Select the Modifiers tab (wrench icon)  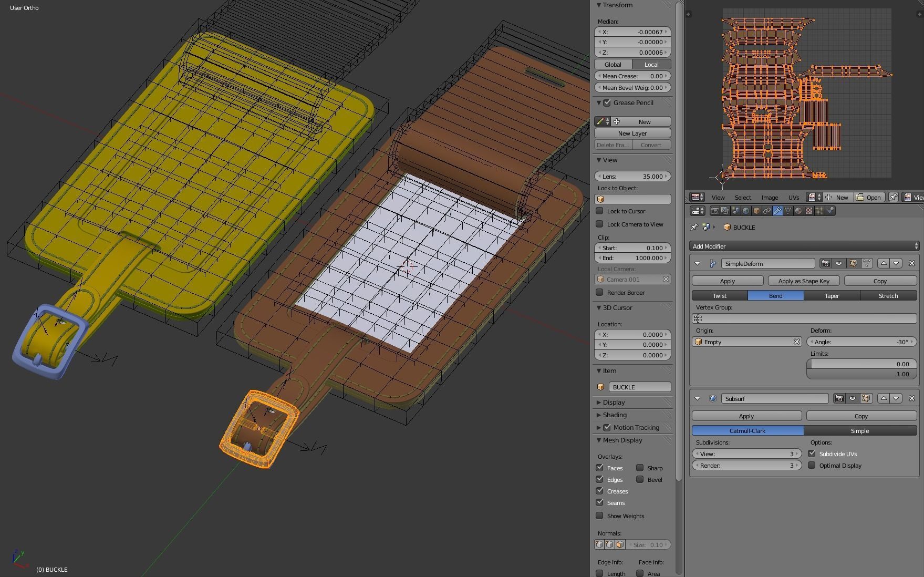[777, 211]
